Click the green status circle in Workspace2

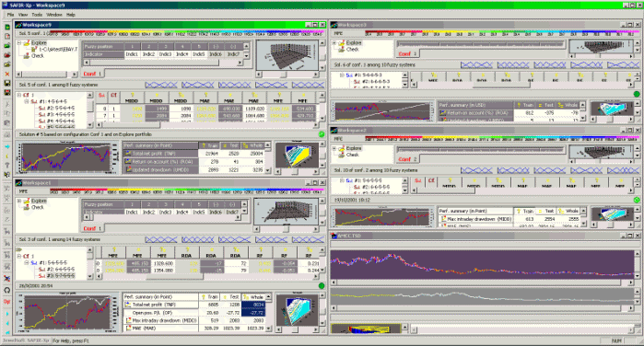tap(637, 200)
